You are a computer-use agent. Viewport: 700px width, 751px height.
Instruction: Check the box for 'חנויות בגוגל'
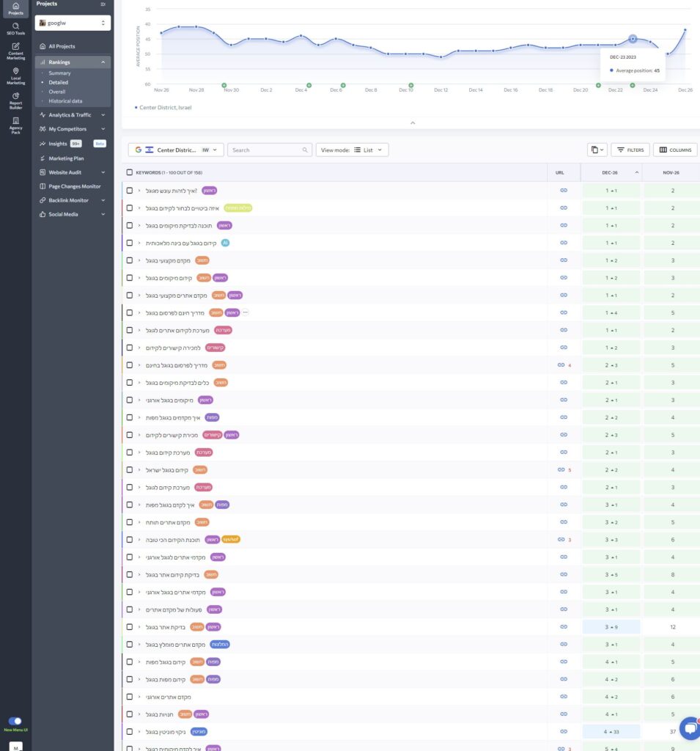point(129,714)
